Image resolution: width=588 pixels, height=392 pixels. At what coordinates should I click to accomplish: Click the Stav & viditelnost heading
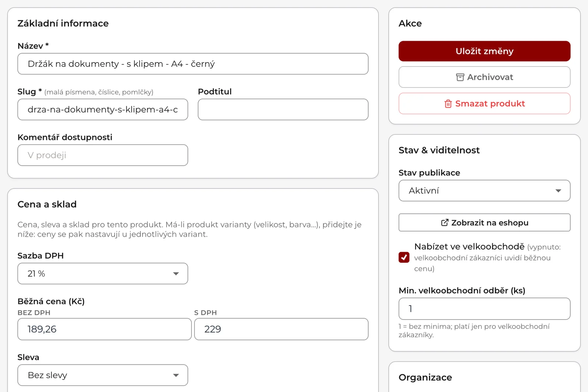439,150
